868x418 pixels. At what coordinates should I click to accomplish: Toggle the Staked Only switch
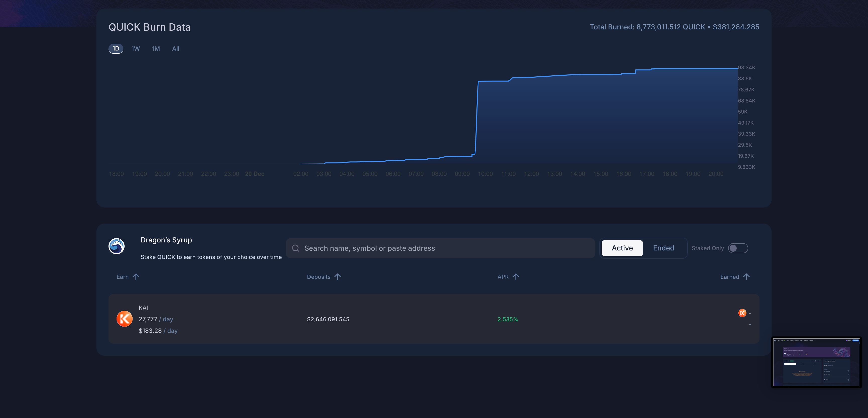click(x=738, y=248)
